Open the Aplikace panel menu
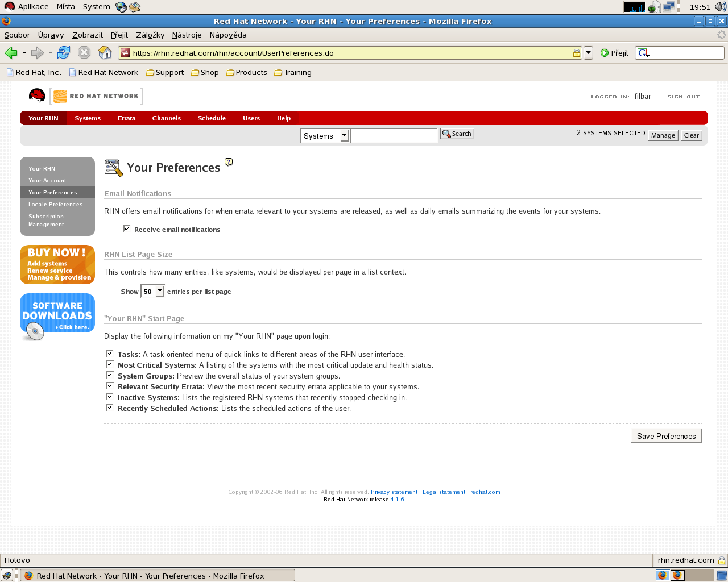 [x=27, y=7]
